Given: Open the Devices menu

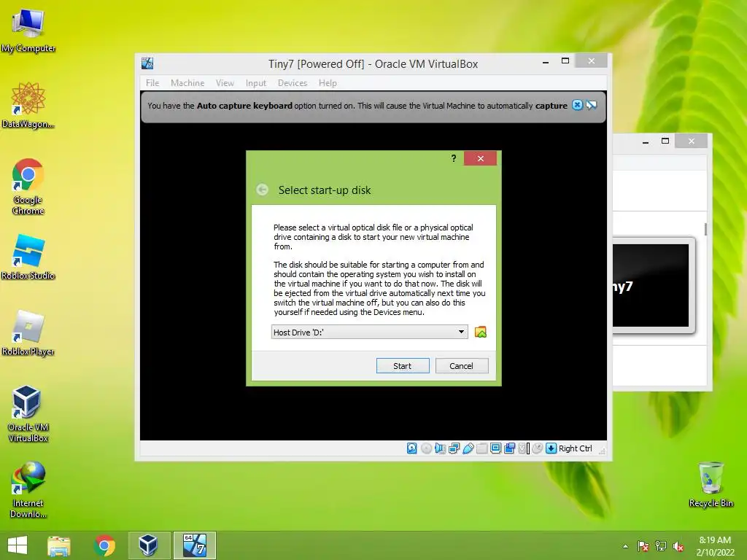Looking at the screenshot, I should click(x=293, y=83).
